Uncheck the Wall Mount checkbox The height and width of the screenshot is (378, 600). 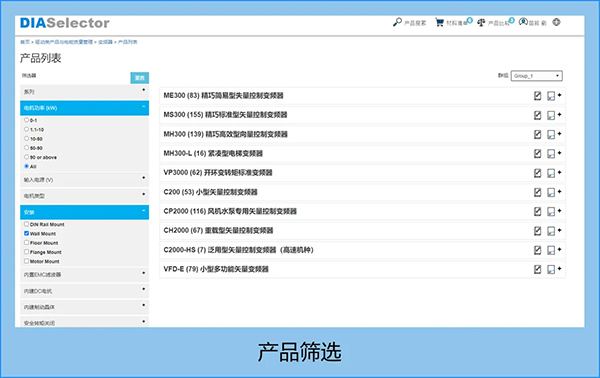pyautogui.click(x=26, y=233)
